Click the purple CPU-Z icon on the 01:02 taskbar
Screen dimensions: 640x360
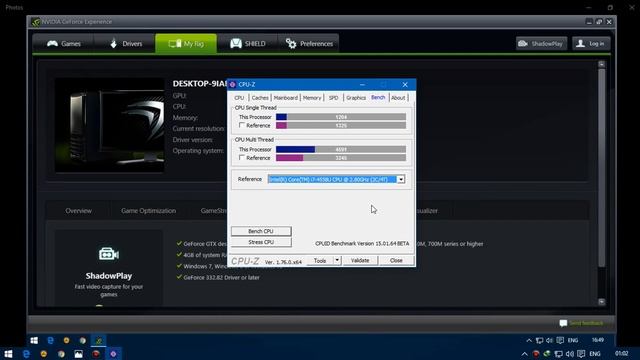pyautogui.click(x=113, y=353)
